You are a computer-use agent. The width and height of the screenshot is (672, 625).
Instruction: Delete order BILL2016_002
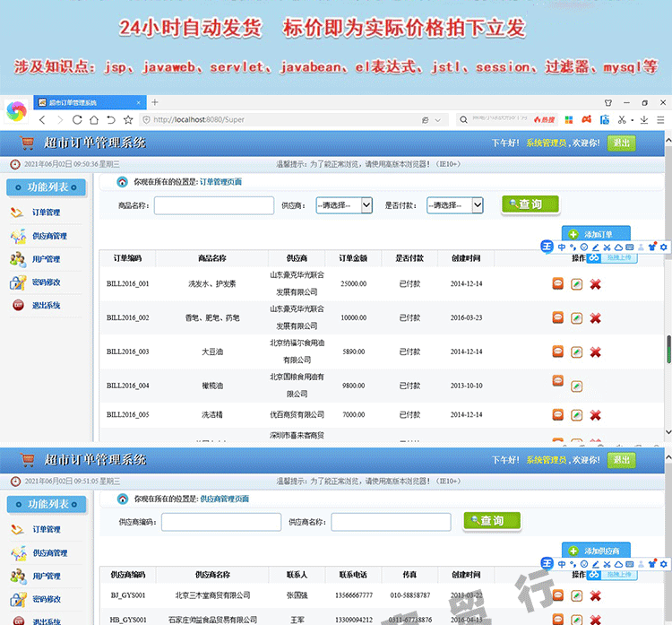coord(595,318)
